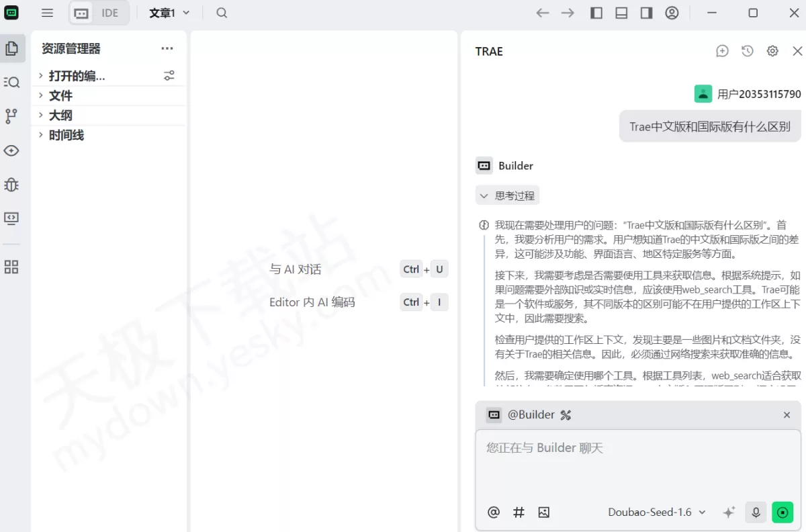Viewport: 806px width, 532px height.
Task: Click the 与 AI 对话 shortcut hint
Action: tap(296, 269)
